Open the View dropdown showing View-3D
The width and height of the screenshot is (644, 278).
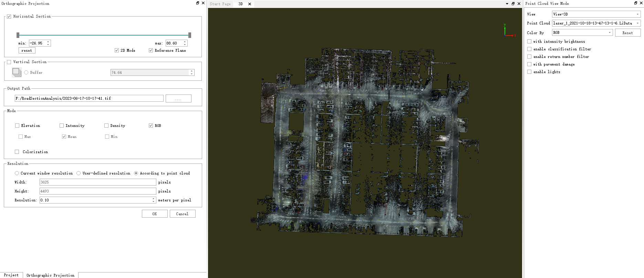tap(596, 14)
